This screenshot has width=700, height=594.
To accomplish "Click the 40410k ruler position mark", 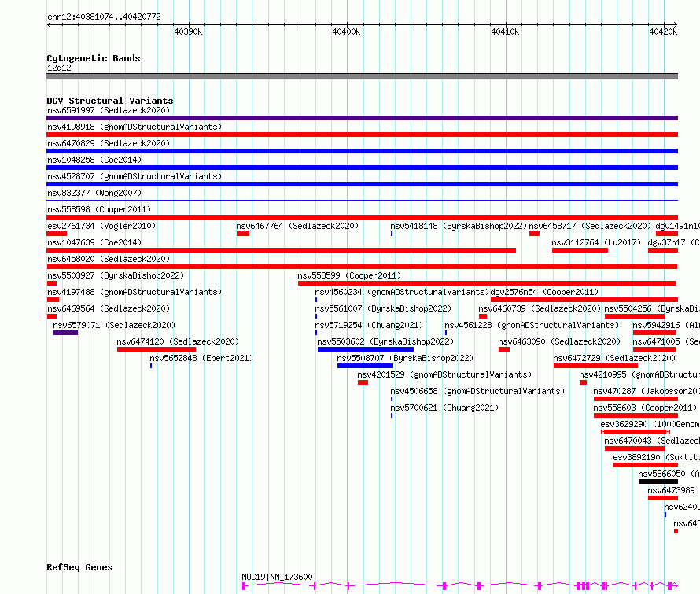I will pos(505,31).
